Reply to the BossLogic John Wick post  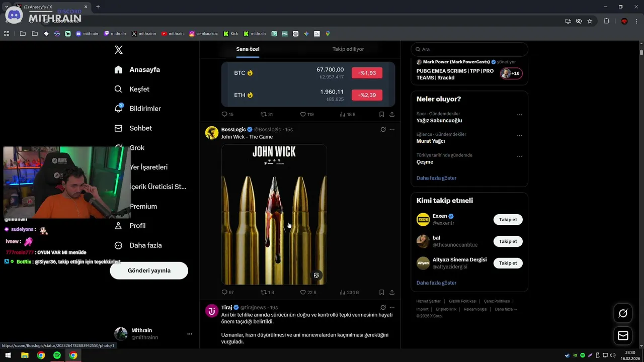point(227,292)
